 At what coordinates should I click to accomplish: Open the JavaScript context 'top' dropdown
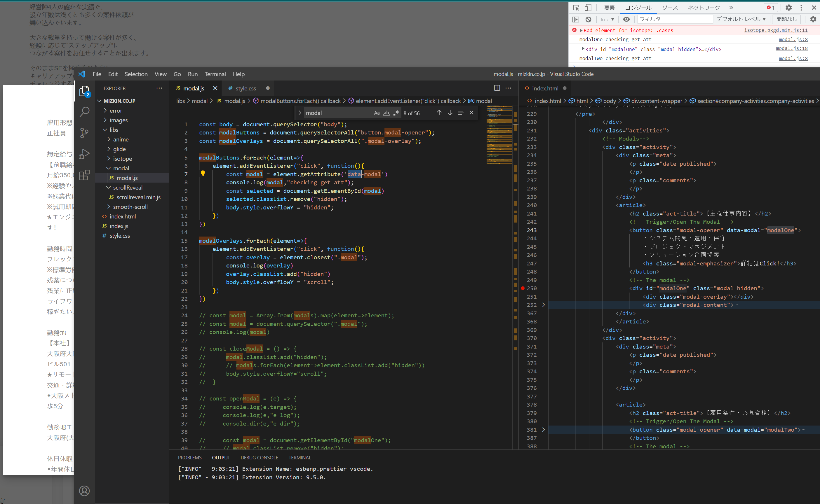(607, 19)
